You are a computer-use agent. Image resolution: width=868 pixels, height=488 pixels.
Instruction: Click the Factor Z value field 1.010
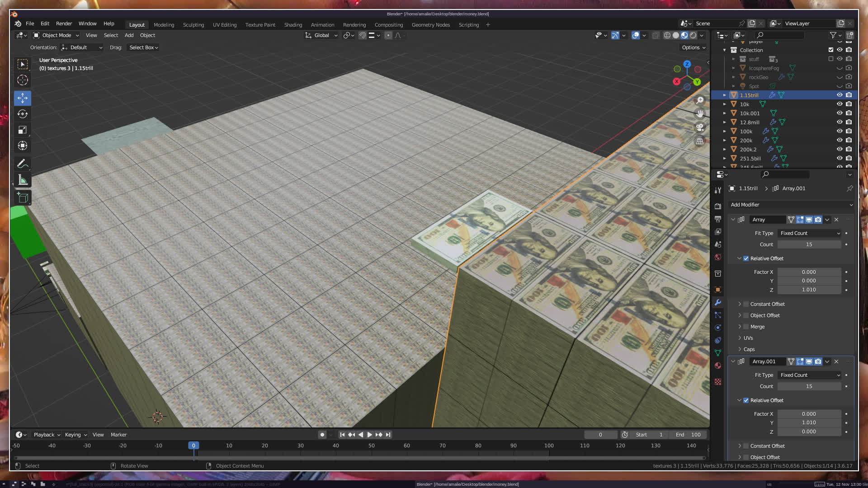tap(809, 290)
